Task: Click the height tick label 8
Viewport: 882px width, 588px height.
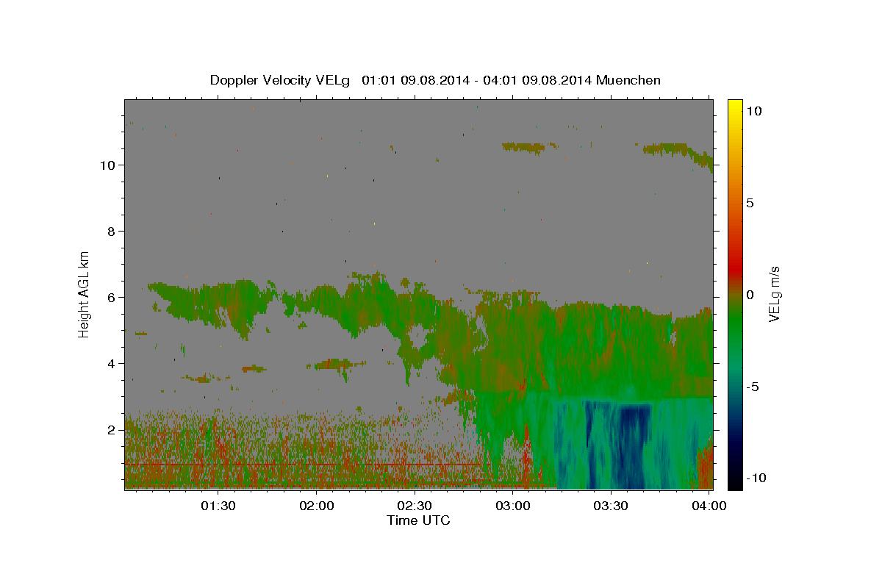Action: (x=112, y=231)
